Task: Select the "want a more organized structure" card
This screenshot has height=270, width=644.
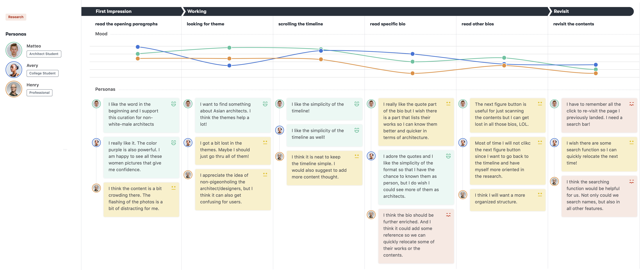Action: 508,199
